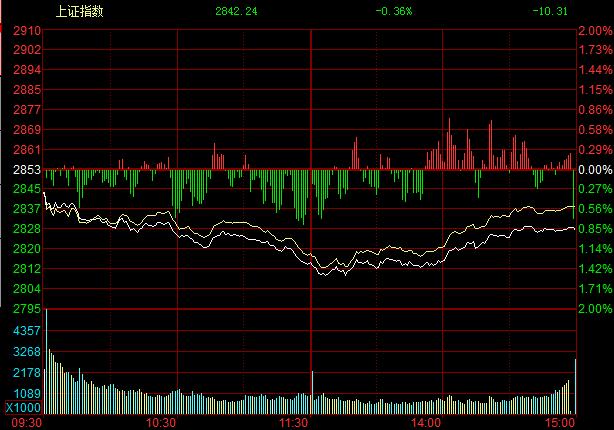
Task: Click the 1.44% percent axis label
Action: (x=595, y=70)
